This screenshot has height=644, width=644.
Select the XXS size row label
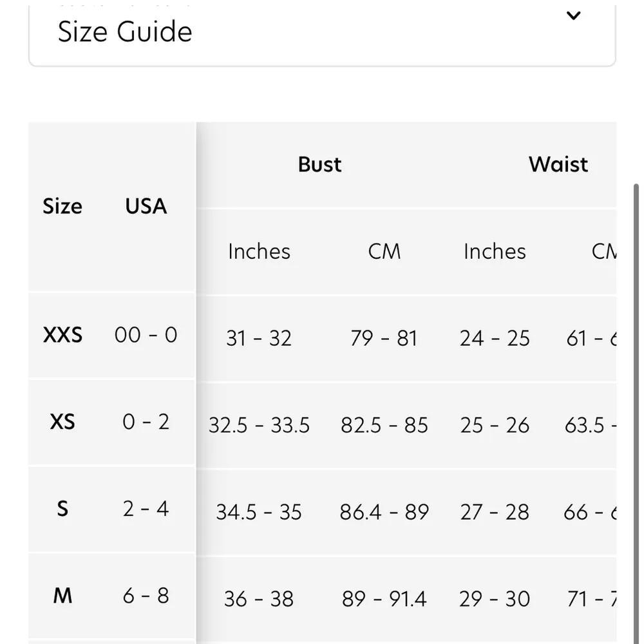tap(62, 336)
